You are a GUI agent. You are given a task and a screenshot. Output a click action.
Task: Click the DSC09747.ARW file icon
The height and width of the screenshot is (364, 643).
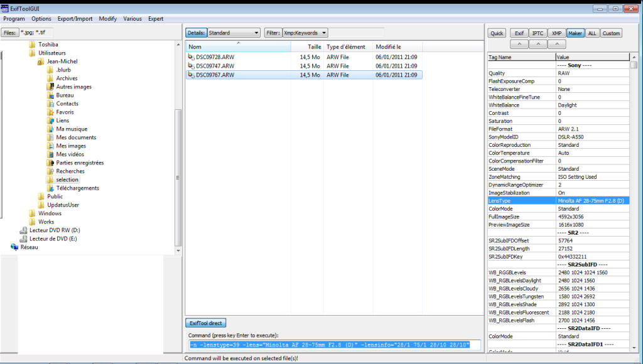pyautogui.click(x=191, y=66)
